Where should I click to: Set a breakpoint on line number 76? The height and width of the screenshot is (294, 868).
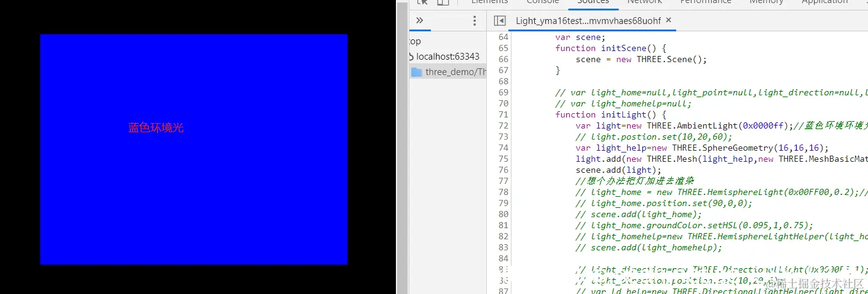[x=503, y=170]
